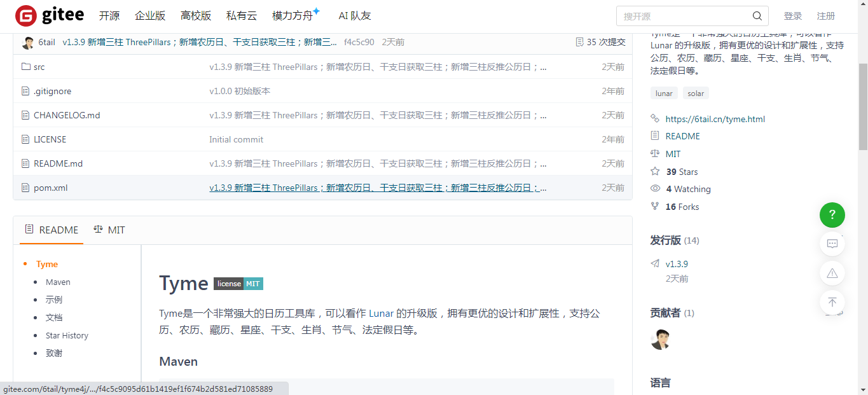
Task: Open the 私有云 menu item
Action: tap(242, 16)
